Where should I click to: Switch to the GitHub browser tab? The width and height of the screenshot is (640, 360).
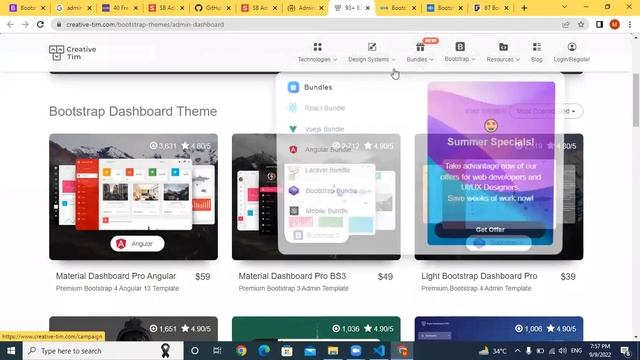(x=212, y=8)
